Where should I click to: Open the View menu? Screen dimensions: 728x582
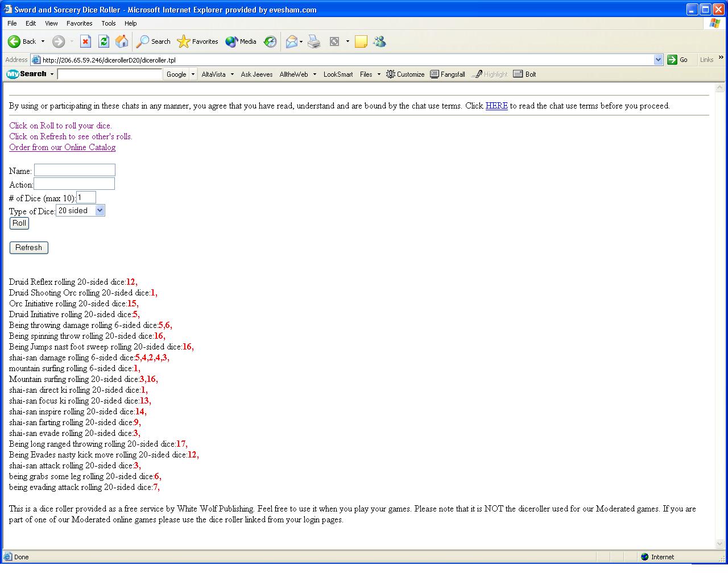click(51, 23)
